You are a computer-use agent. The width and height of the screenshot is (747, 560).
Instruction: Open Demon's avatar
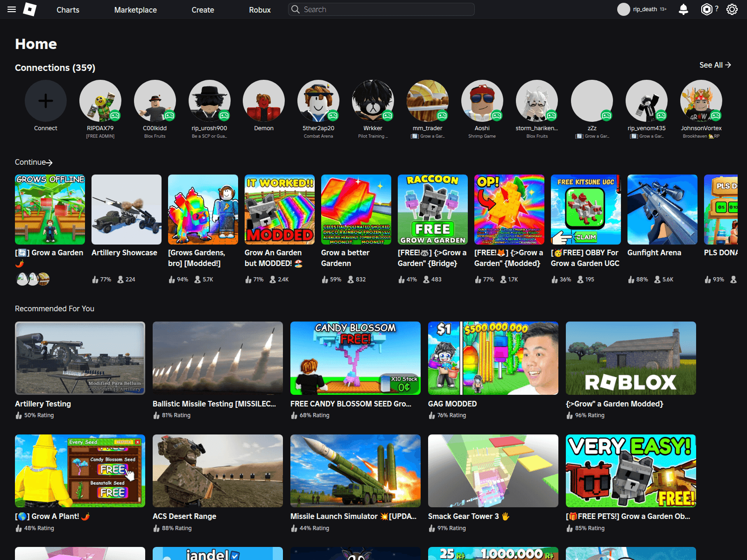(264, 101)
